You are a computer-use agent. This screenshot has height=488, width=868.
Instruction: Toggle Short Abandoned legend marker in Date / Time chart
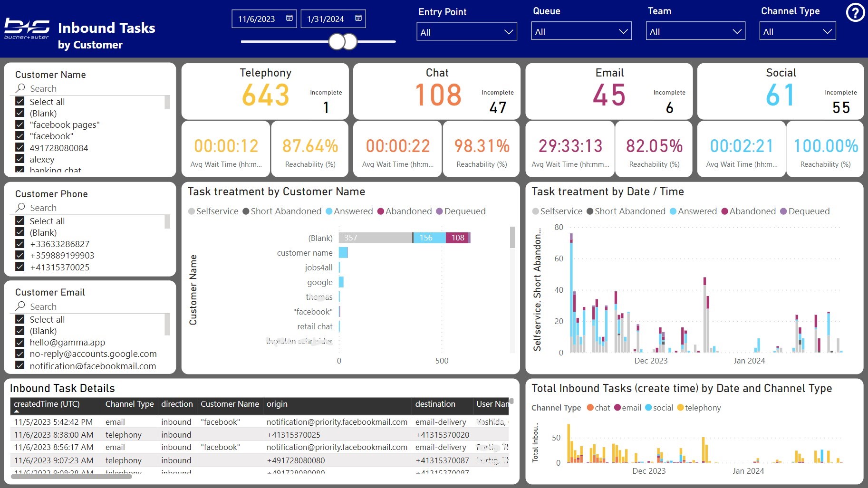pyautogui.click(x=590, y=211)
